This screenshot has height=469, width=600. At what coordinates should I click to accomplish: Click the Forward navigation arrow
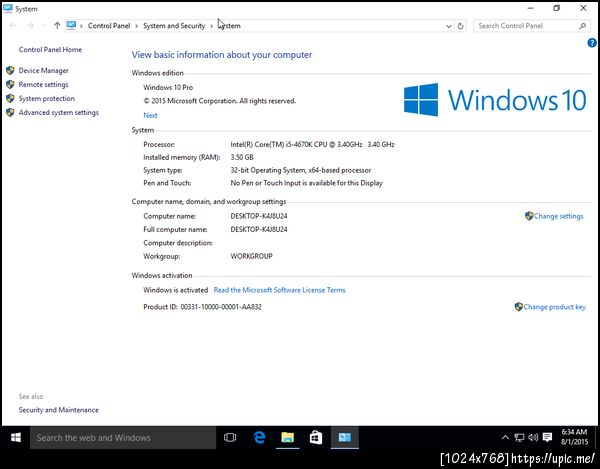(30, 26)
